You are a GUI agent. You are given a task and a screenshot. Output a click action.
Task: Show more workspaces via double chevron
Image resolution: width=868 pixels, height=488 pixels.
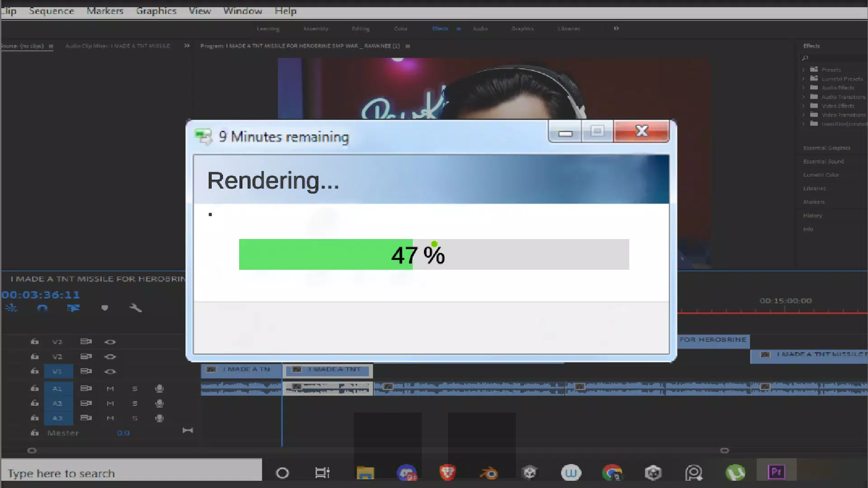616,28
